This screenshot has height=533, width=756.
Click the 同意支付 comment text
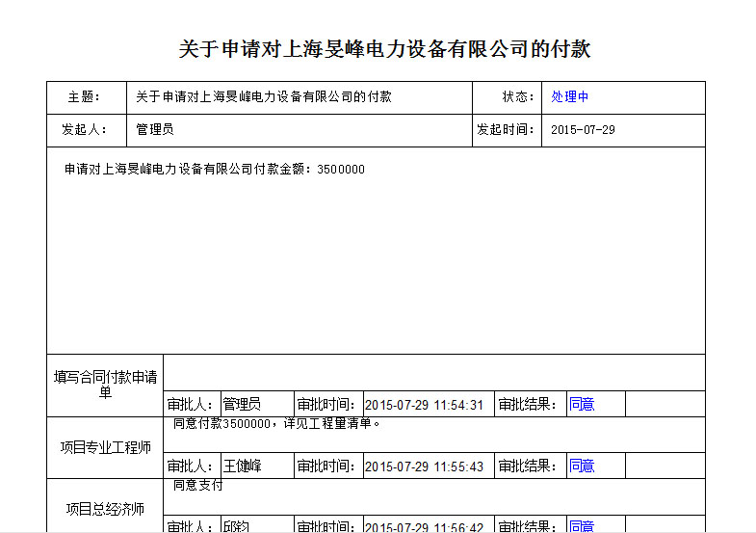coord(197,486)
